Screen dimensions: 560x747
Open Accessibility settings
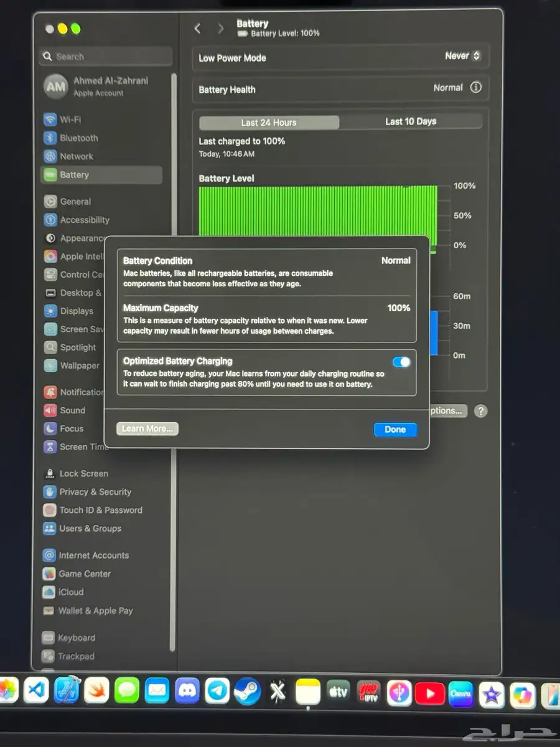pos(77,220)
